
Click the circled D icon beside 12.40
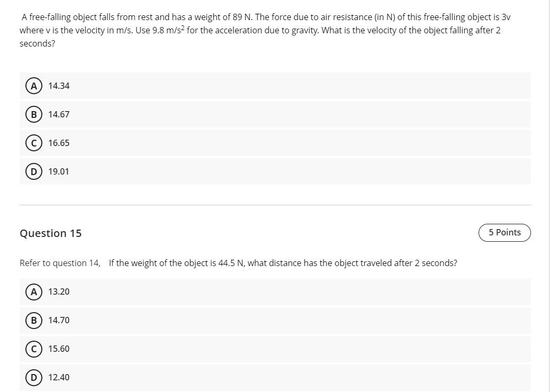pos(34,377)
